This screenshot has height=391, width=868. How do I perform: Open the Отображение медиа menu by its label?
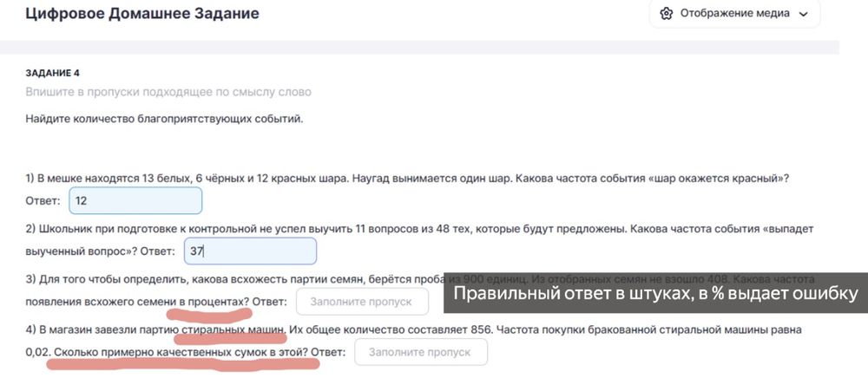734,14
